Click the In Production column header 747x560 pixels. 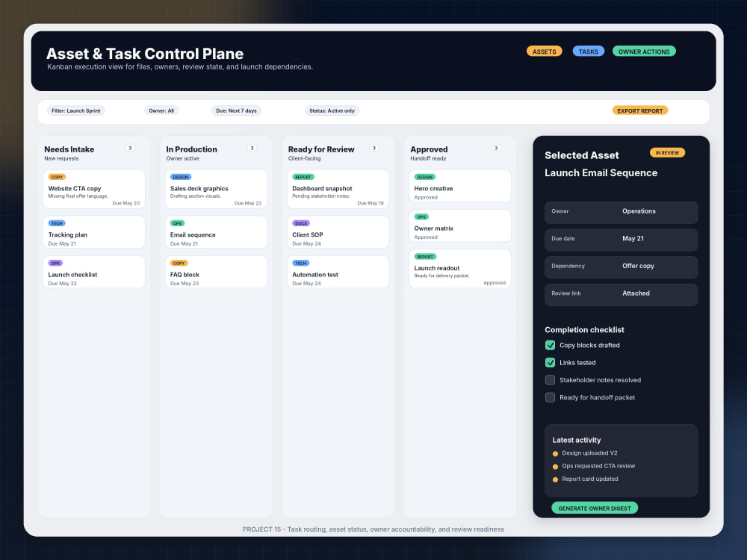[191, 149]
